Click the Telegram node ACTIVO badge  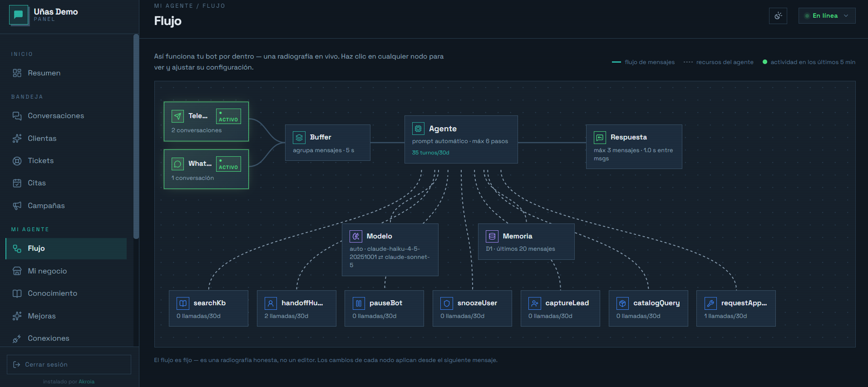(228, 116)
